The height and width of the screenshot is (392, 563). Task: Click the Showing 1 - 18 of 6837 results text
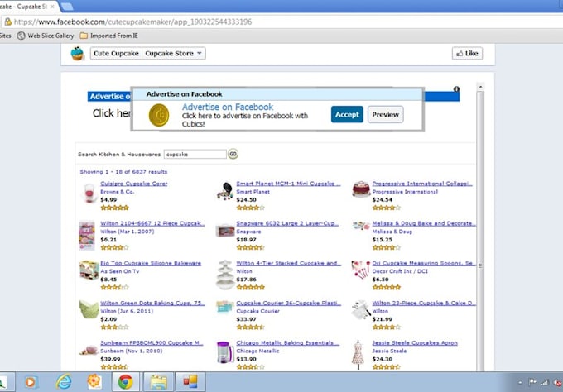point(123,172)
